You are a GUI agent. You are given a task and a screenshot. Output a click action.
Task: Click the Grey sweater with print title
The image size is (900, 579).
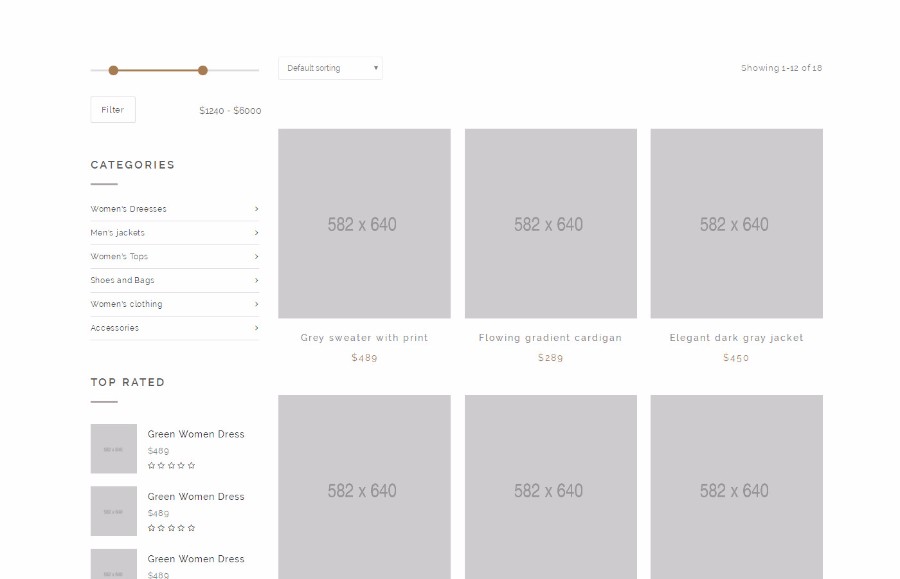click(364, 337)
